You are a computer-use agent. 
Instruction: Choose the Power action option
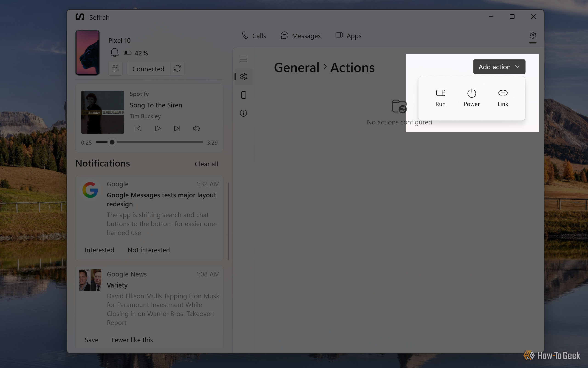coord(471,98)
